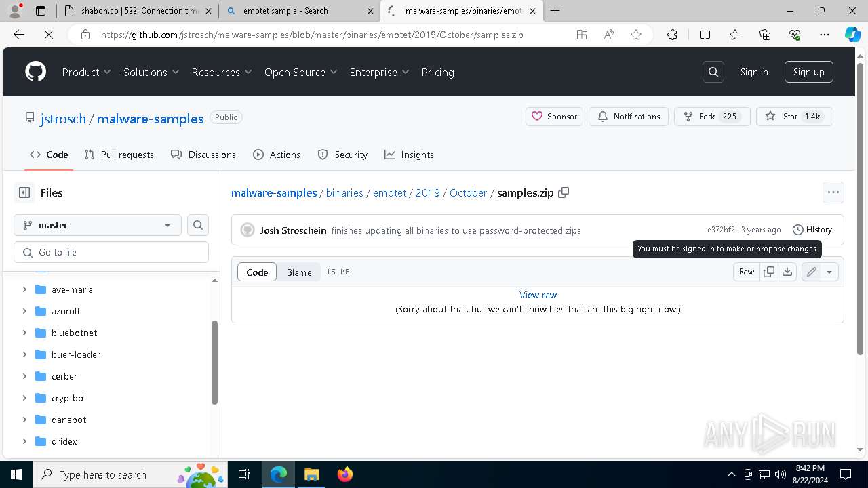The height and width of the screenshot is (488, 868).
Task: Click the GitHub logo icon
Action: (x=35, y=72)
